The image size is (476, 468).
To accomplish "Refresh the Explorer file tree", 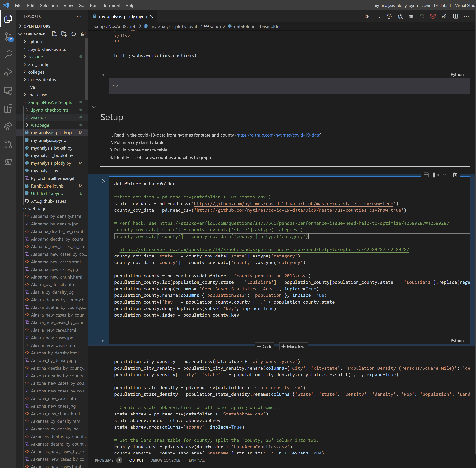I will pyautogui.click(x=73, y=34).
